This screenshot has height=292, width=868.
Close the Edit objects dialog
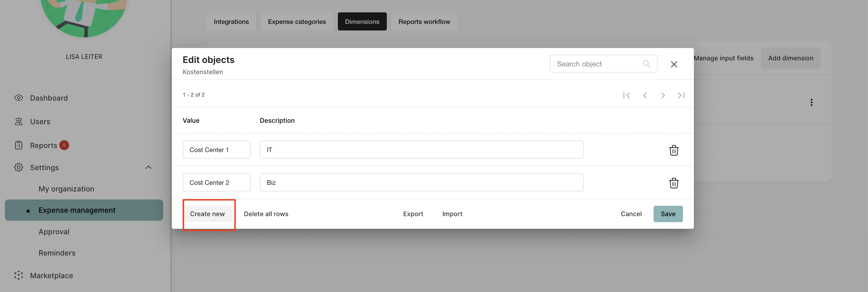click(673, 64)
